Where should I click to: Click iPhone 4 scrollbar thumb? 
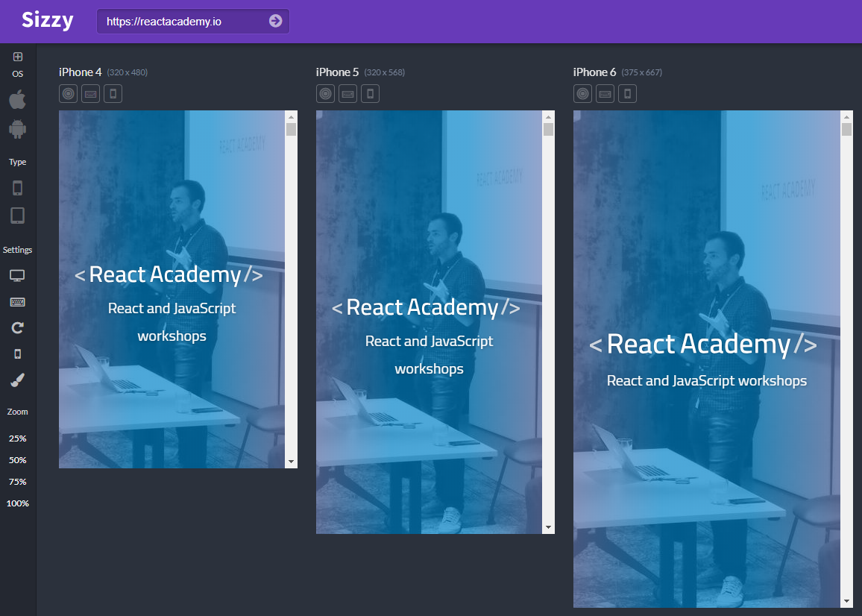[x=292, y=129]
